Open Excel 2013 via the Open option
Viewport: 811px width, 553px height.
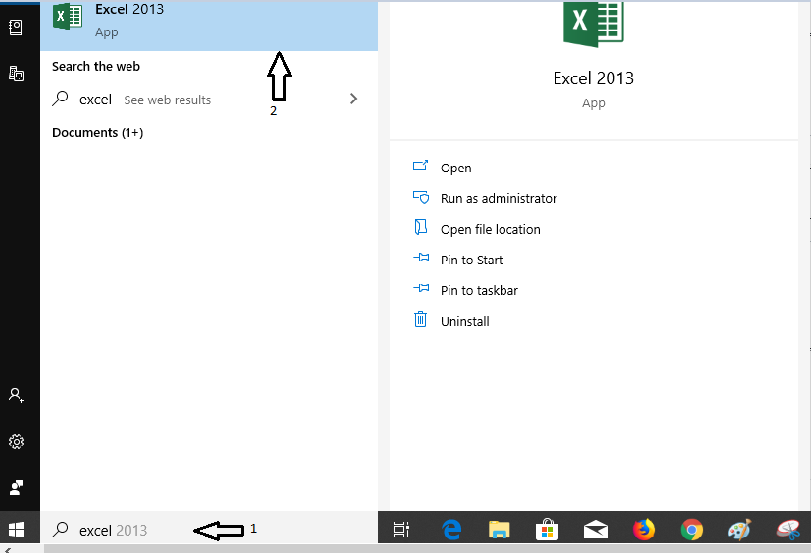click(456, 168)
